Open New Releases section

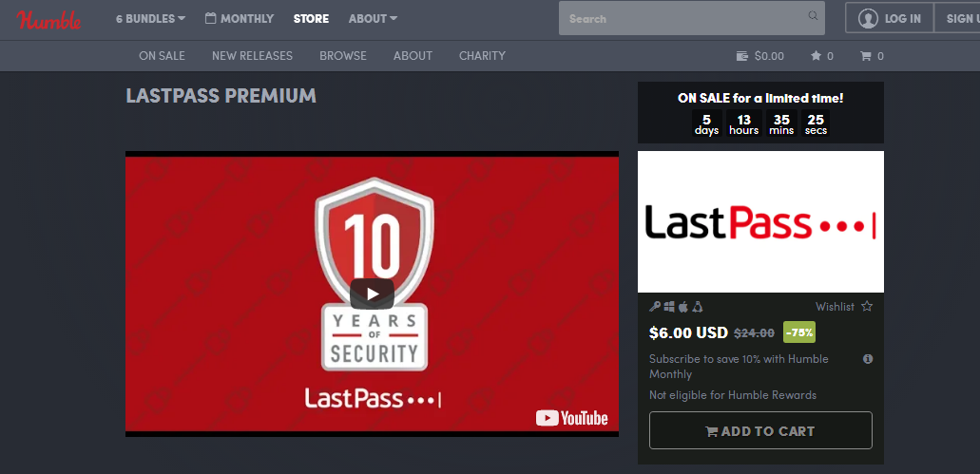[252, 56]
